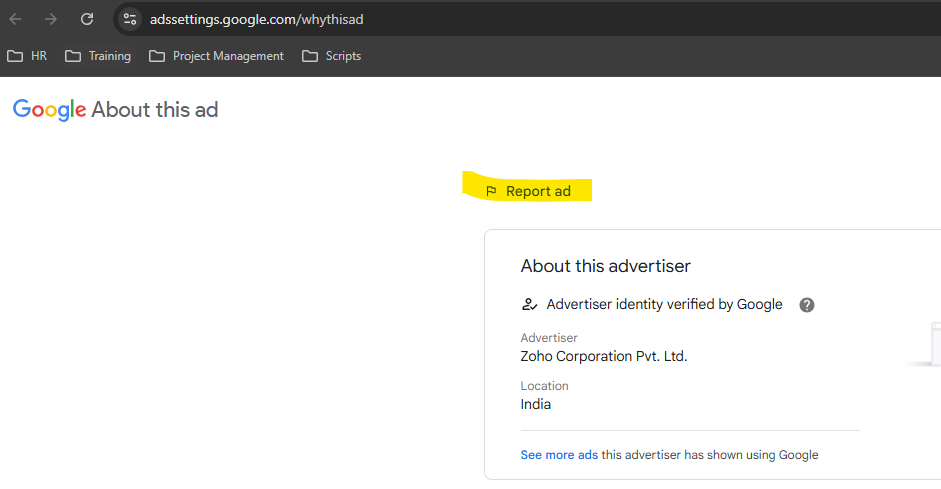941x489 pixels.
Task: Open site information icon in address bar
Action: [x=130, y=19]
